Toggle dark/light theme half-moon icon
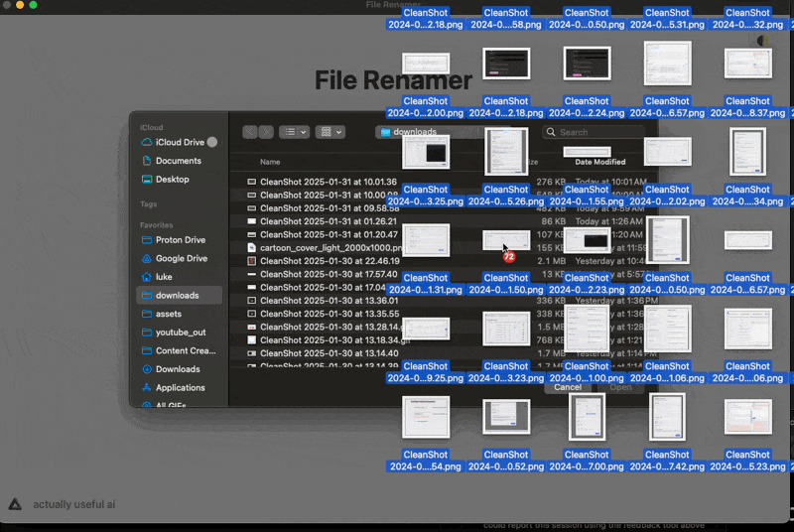Screen dimensions: 794x532 762,41
